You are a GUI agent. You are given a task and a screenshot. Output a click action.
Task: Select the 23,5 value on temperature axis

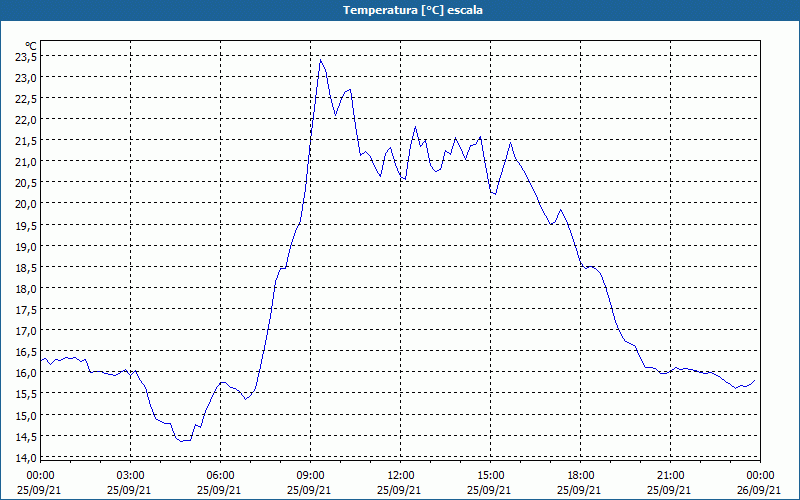point(26,57)
